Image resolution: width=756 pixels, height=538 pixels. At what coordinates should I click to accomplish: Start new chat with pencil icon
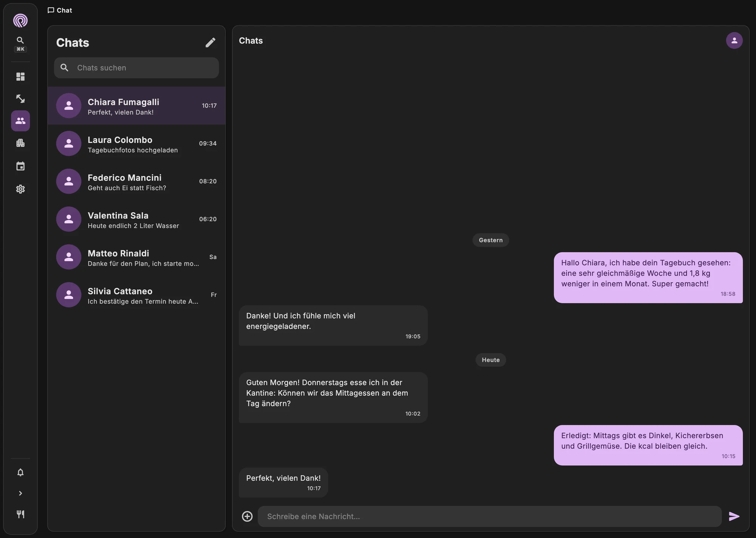click(211, 42)
